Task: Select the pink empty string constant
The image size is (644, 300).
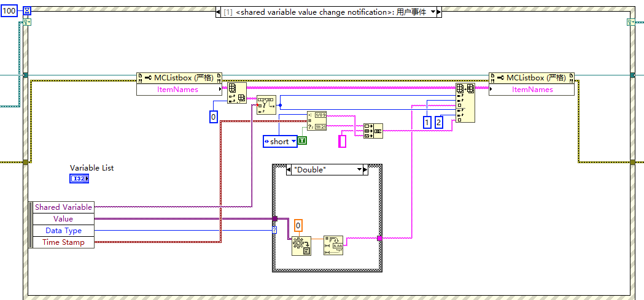Action: pos(342,141)
